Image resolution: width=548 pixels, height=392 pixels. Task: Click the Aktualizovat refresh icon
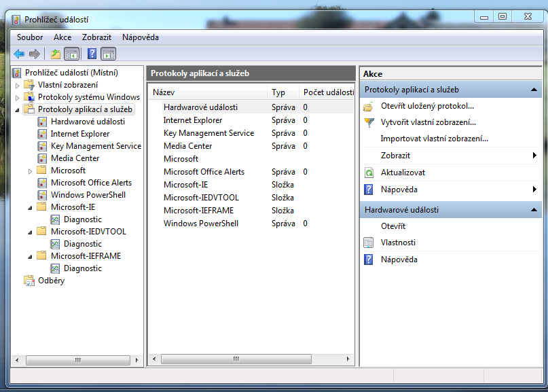(x=369, y=173)
